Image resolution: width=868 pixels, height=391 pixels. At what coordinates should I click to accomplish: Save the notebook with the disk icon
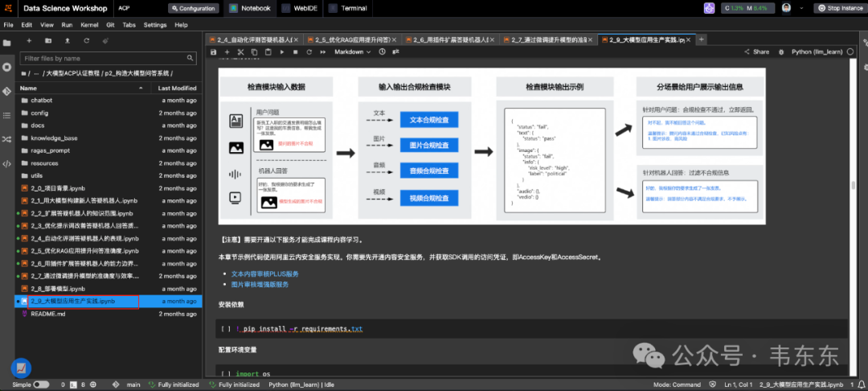point(214,51)
